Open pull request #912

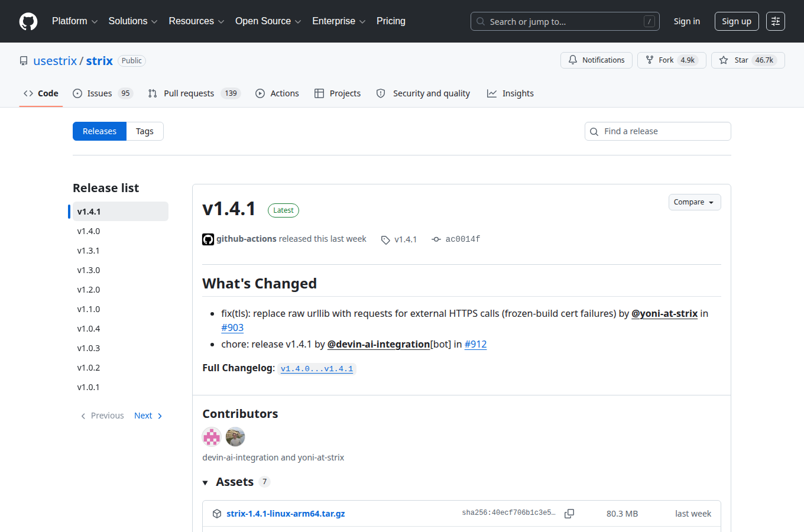click(x=476, y=344)
